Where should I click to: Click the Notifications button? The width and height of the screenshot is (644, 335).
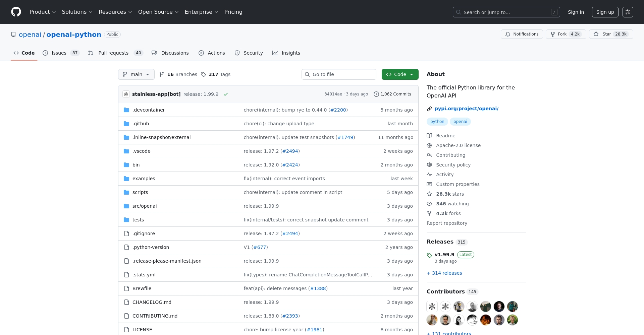(522, 34)
